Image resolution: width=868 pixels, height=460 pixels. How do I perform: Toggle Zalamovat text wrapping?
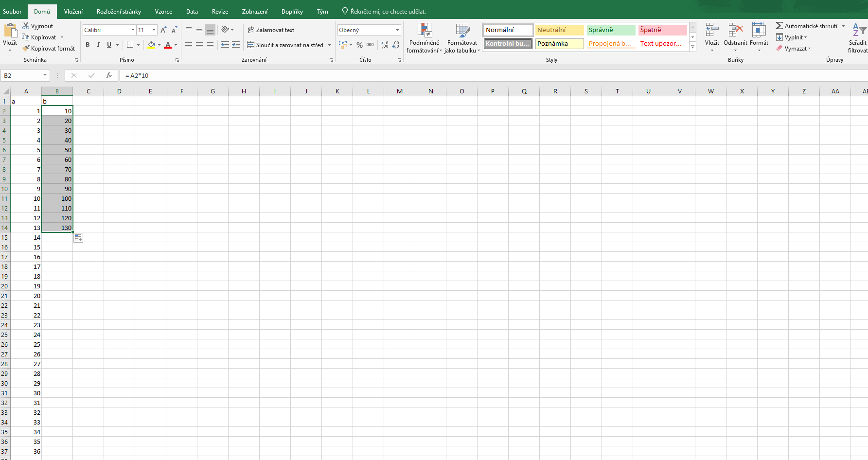click(271, 30)
